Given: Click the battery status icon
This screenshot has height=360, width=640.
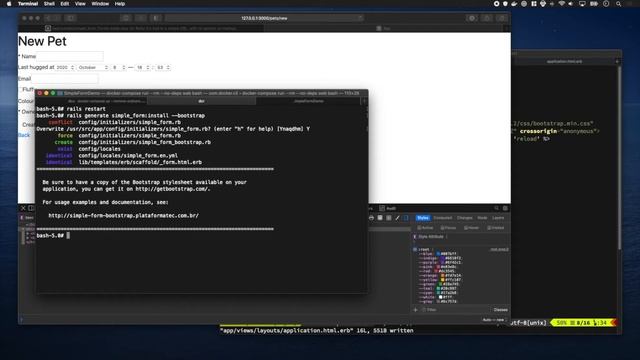Looking at the screenshot, I should (x=594, y=4).
